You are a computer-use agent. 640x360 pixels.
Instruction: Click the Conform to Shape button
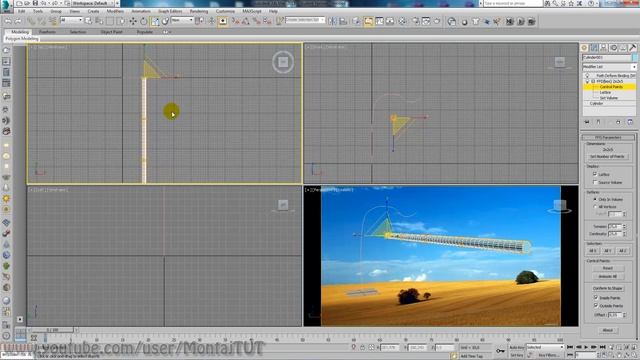pyautogui.click(x=607, y=288)
